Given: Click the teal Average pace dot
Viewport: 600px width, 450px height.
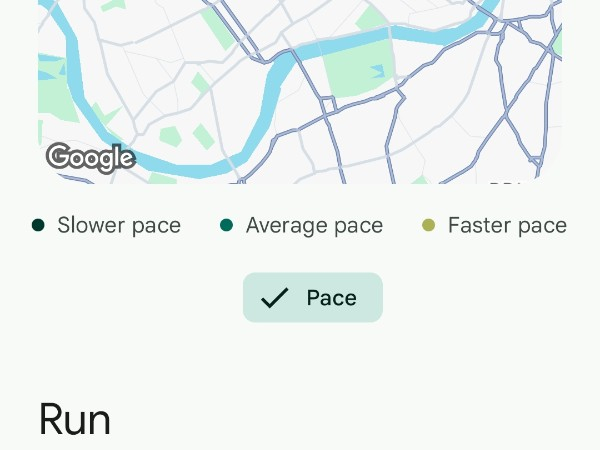Looking at the screenshot, I should [x=227, y=225].
